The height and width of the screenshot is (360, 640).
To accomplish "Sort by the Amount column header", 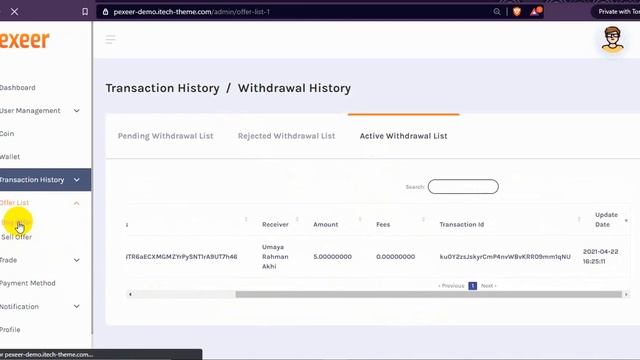I will pyautogui.click(x=325, y=224).
